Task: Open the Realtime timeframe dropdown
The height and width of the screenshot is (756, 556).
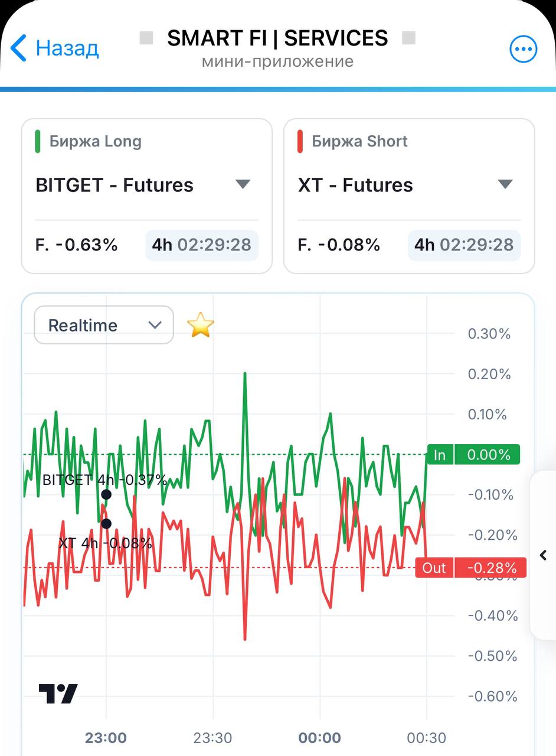Action: (104, 325)
